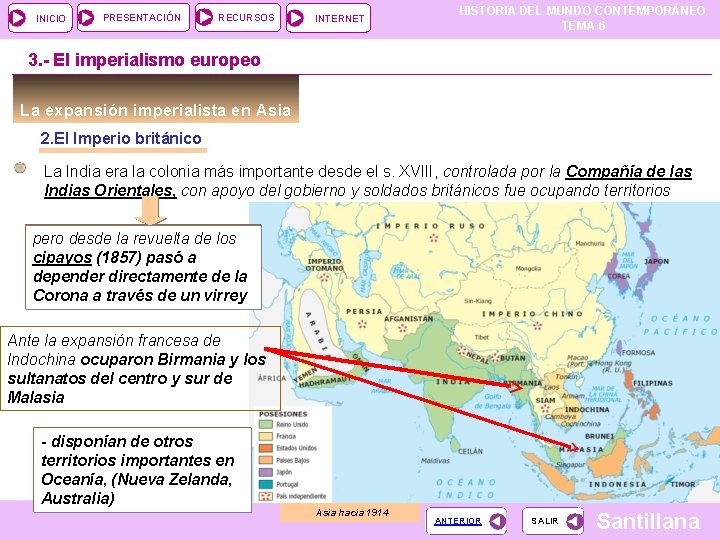This screenshot has width=720, height=540.
Task: Click the Portugal teal legend swatch
Action: click(x=266, y=484)
